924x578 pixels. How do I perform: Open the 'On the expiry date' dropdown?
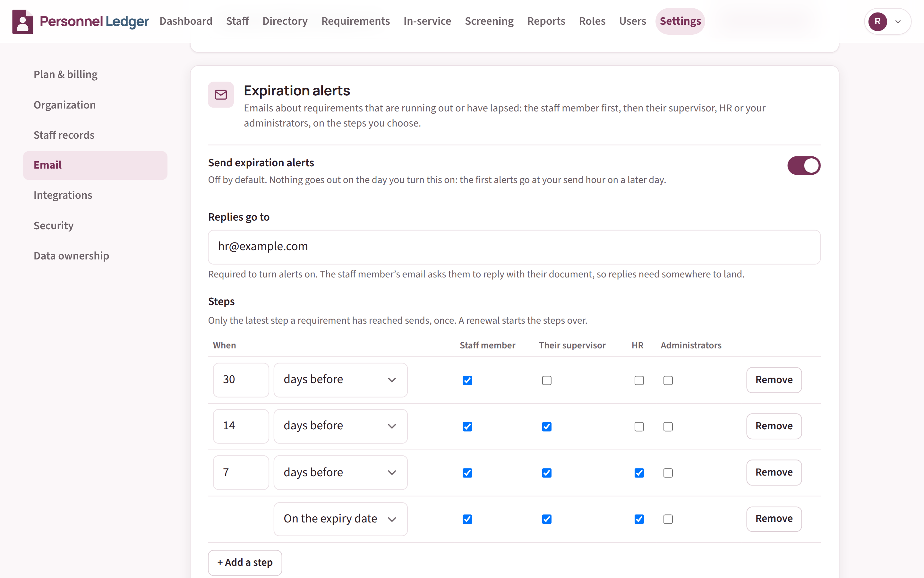[x=341, y=519]
